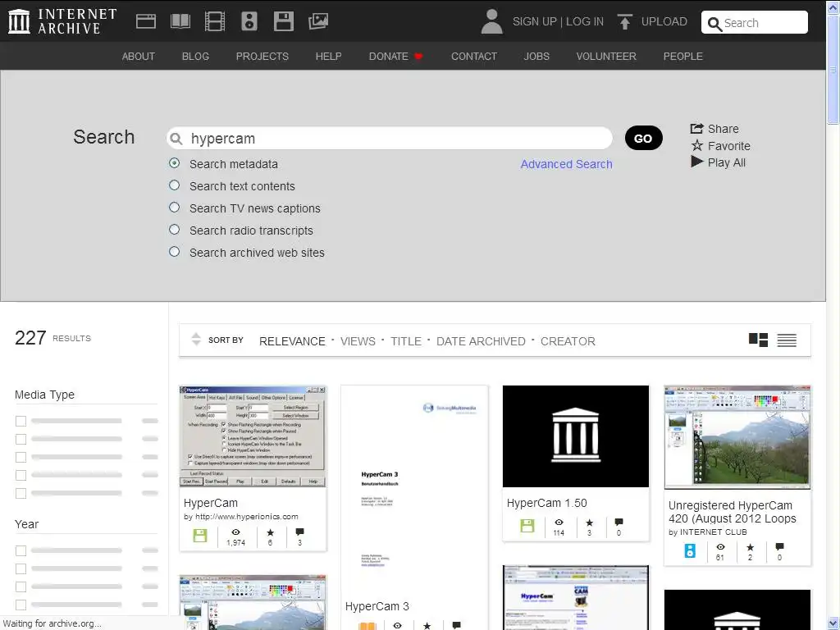Select Search radio transcripts option
Image resolution: width=840 pixels, height=630 pixels.
(174, 230)
